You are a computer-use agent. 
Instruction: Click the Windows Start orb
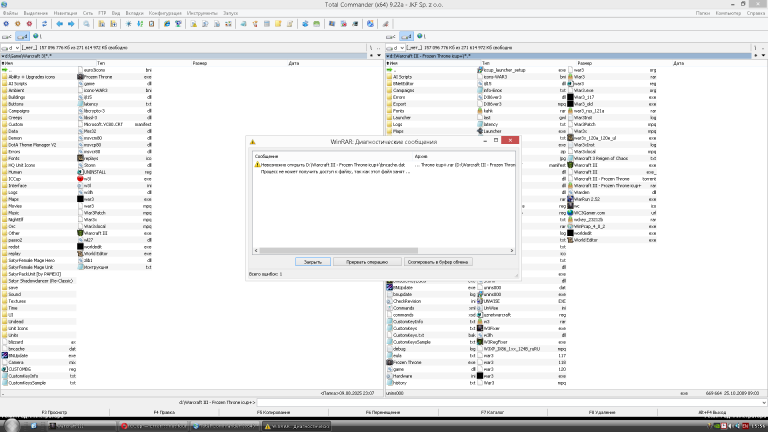coord(12,425)
